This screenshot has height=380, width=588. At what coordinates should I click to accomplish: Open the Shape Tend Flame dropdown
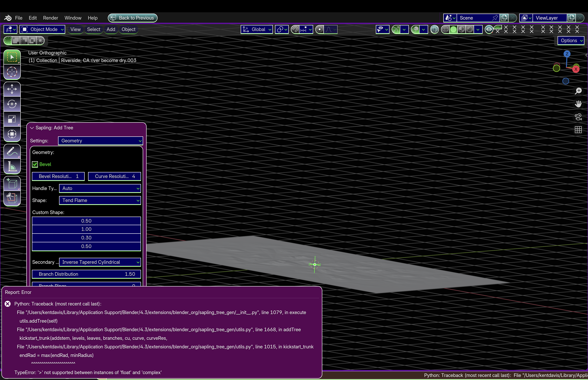point(100,200)
